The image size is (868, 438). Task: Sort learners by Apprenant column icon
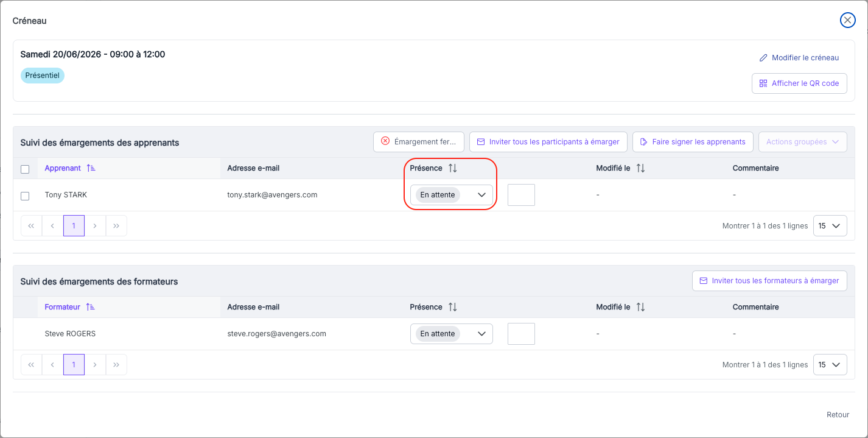[91, 168]
